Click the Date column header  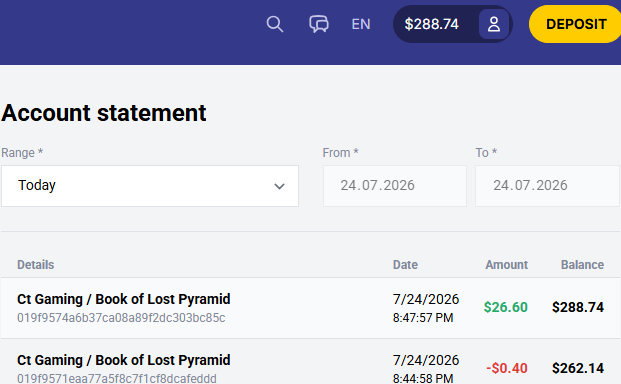pyautogui.click(x=405, y=264)
